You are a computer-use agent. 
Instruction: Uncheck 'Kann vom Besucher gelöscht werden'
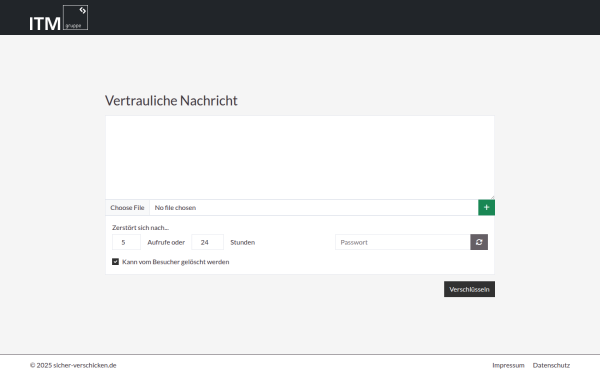[115, 262]
